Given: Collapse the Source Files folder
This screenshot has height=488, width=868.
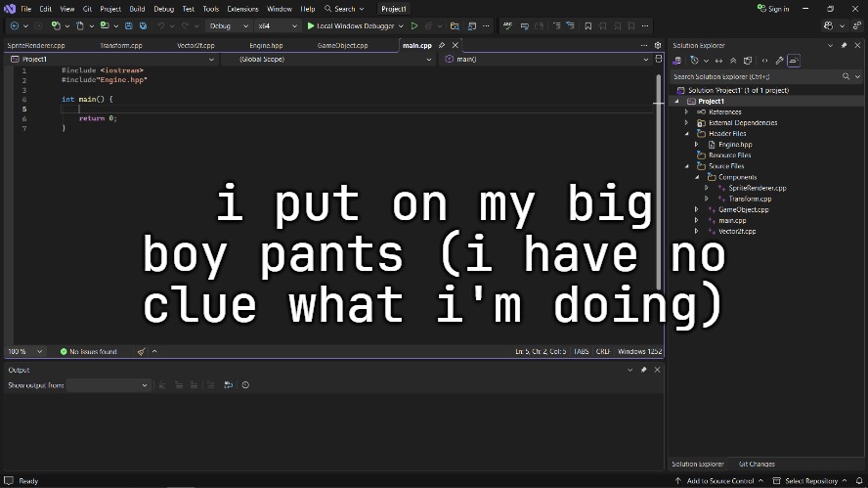Looking at the screenshot, I should pos(686,166).
